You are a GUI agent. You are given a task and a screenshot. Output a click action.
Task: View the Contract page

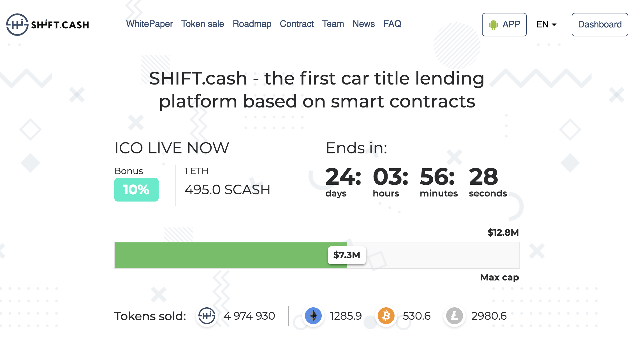coord(297,24)
